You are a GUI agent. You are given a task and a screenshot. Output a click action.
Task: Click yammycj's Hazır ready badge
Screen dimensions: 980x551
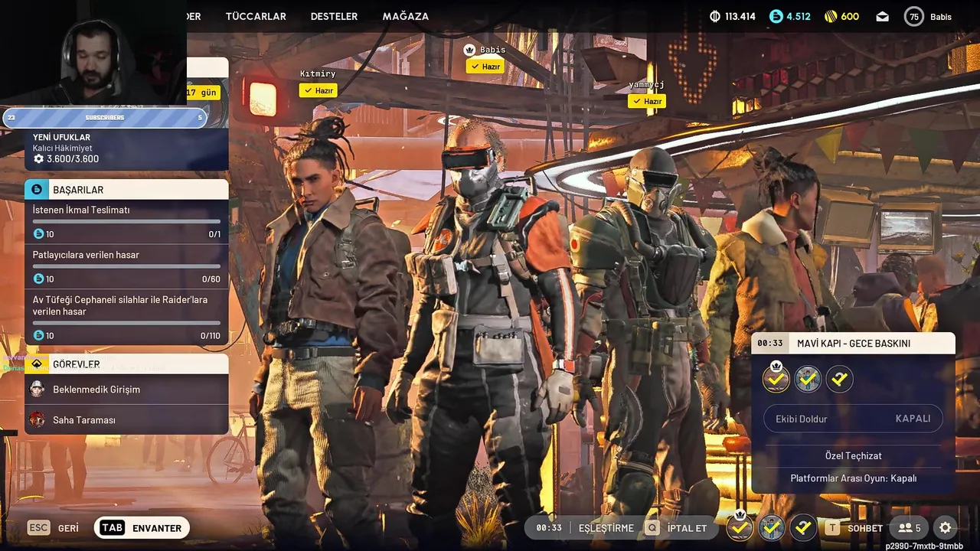click(x=647, y=101)
